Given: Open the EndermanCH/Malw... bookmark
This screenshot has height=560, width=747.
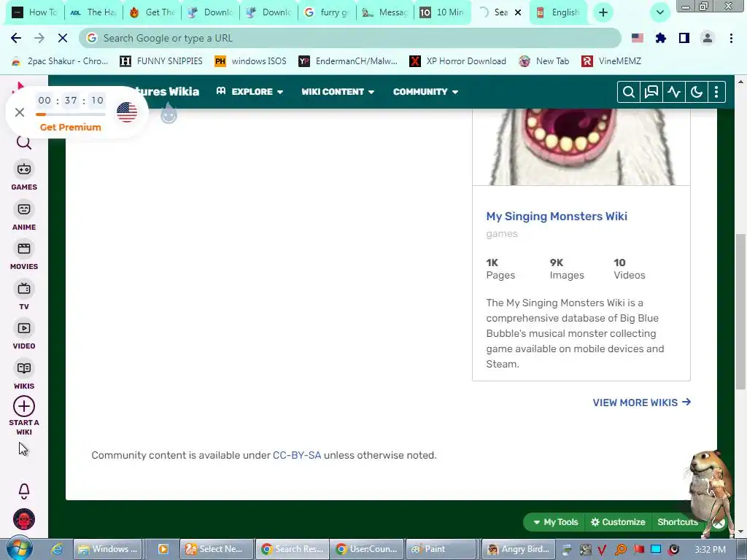Looking at the screenshot, I should click(x=348, y=61).
